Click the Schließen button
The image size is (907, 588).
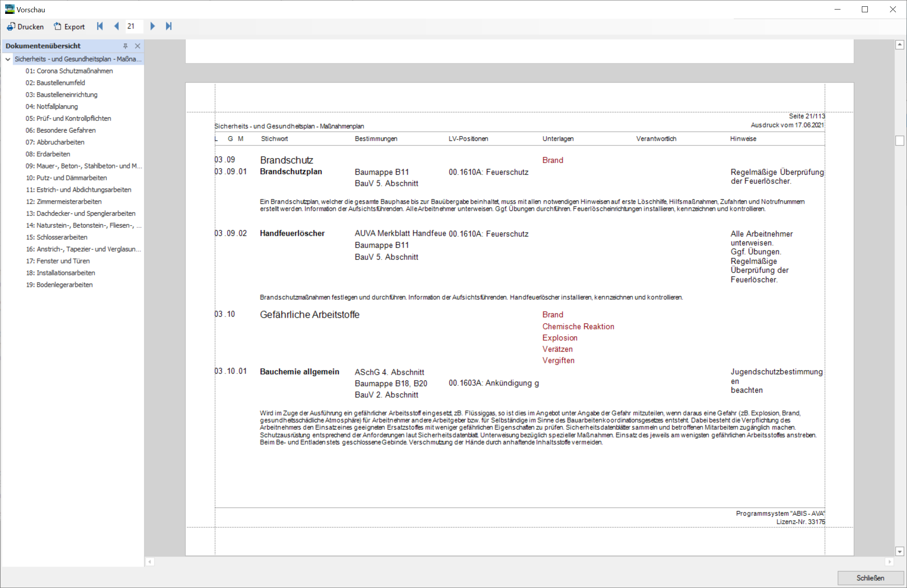pos(870,578)
